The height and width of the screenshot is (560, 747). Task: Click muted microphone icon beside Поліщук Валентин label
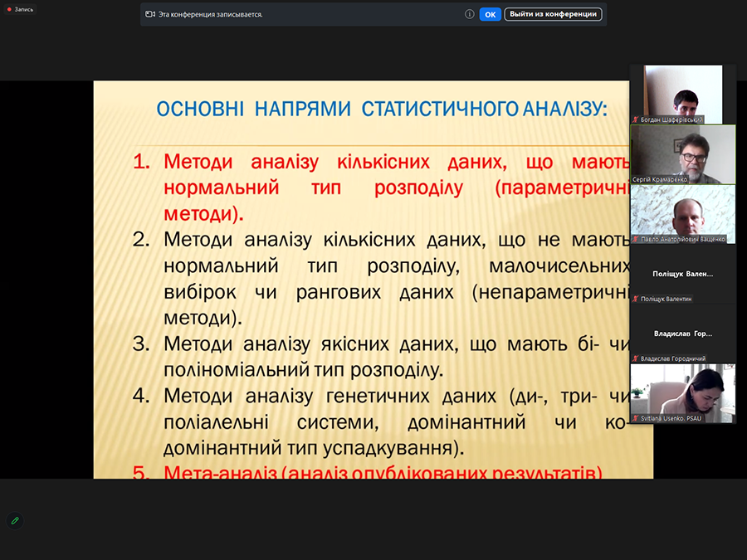pyautogui.click(x=636, y=299)
